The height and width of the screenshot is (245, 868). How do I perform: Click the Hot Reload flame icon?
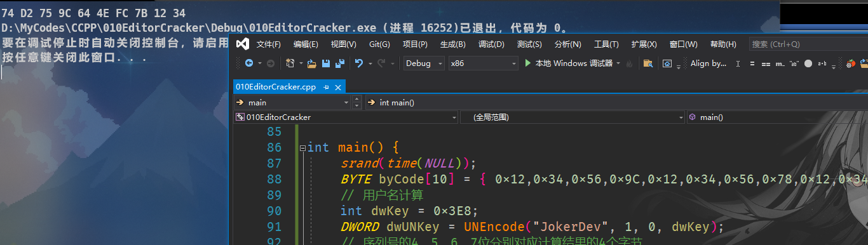click(629, 63)
